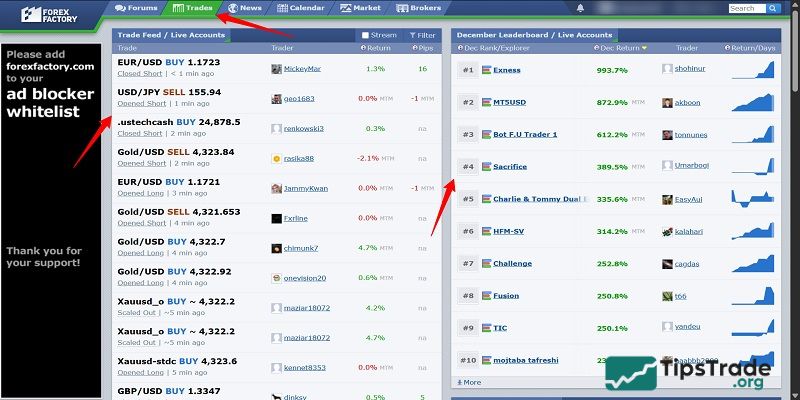The height and width of the screenshot is (400, 800).
Task: Click the info icon beside Return column
Action: click(365, 48)
